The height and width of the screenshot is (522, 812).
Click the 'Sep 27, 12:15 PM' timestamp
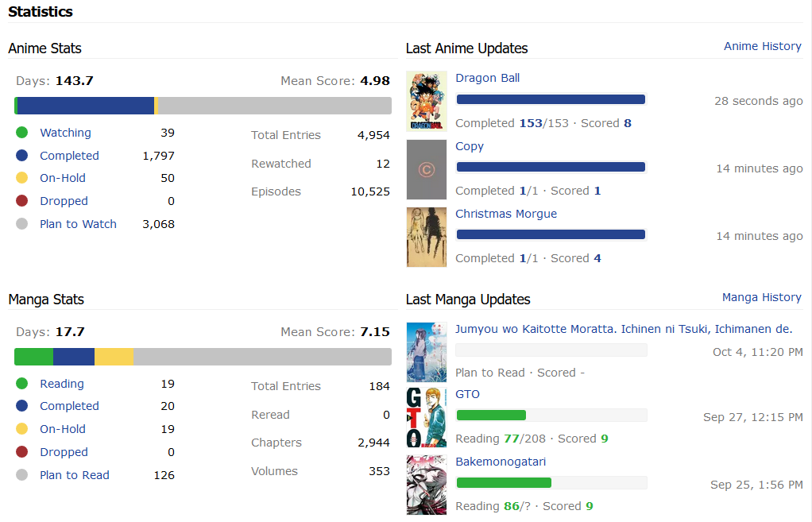pyautogui.click(x=753, y=417)
